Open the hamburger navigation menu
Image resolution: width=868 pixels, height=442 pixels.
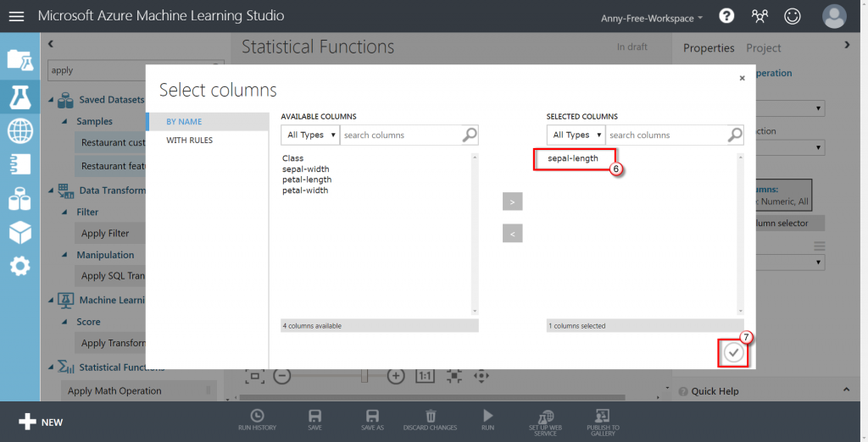(17, 16)
